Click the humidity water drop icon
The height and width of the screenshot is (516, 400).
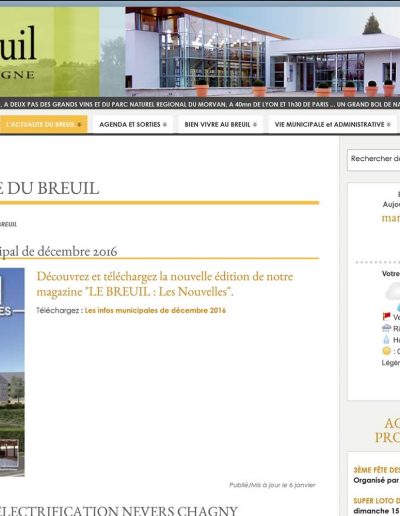[386, 340]
